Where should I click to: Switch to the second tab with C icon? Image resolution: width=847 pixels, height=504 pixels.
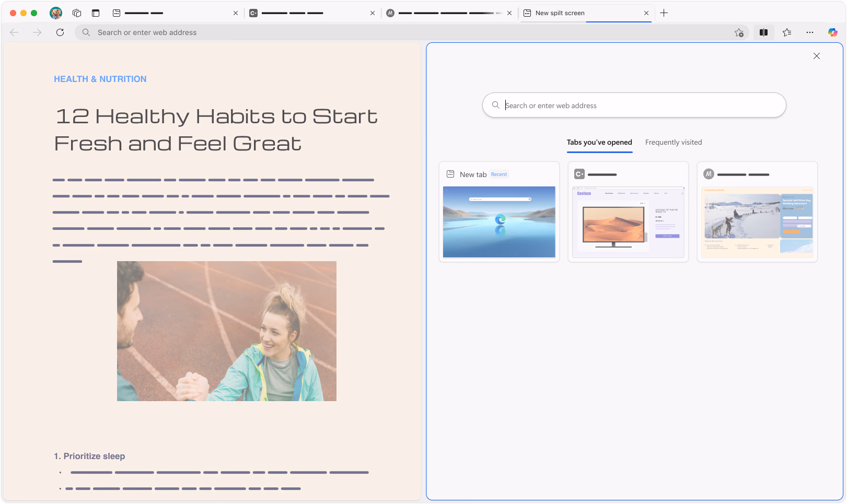pos(312,13)
